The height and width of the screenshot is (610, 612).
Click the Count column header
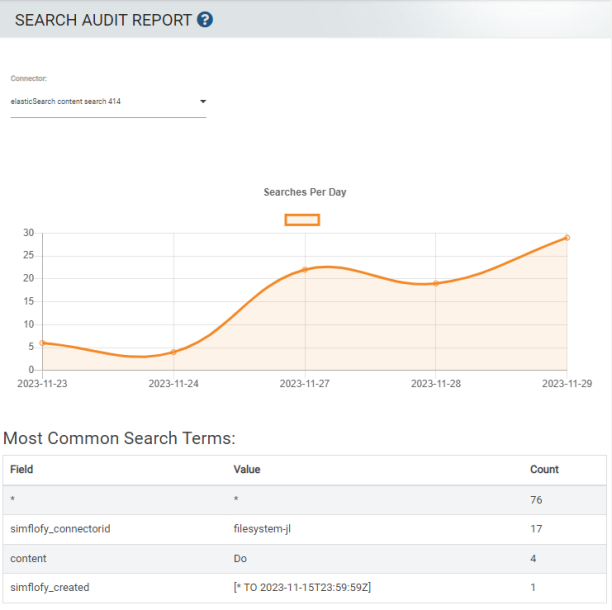(544, 470)
